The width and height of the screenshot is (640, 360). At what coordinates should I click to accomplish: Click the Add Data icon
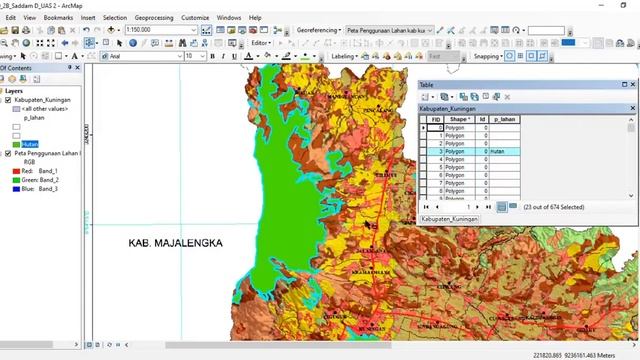(x=111, y=30)
